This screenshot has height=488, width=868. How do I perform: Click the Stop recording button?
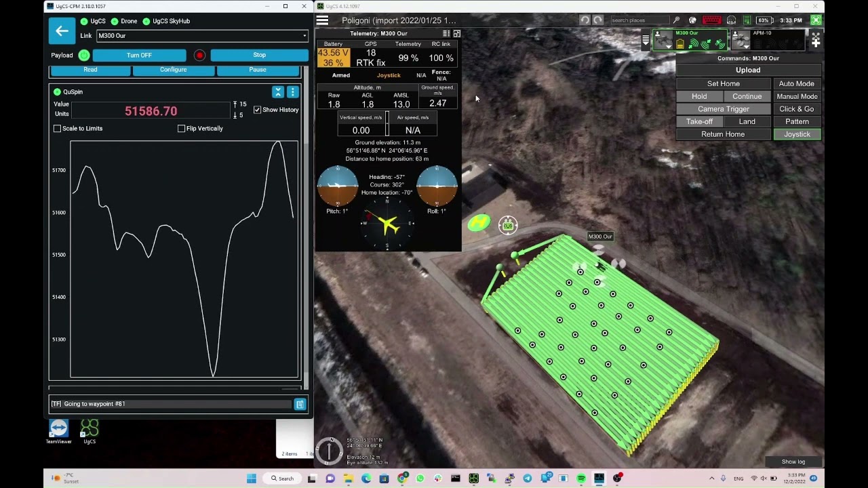[259, 55]
